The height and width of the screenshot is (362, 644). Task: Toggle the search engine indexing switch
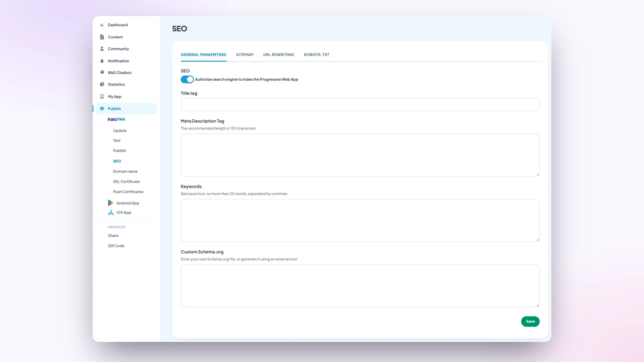[x=187, y=79]
